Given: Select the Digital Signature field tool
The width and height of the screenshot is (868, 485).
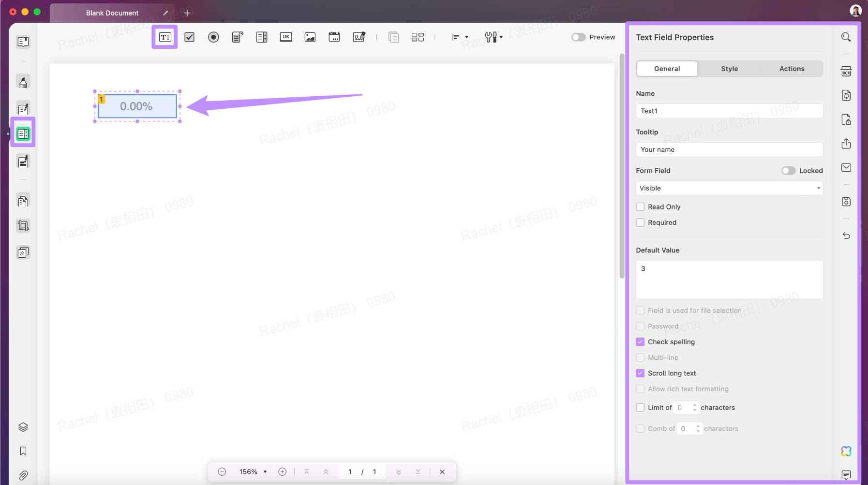Looking at the screenshot, I should tap(359, 37).
